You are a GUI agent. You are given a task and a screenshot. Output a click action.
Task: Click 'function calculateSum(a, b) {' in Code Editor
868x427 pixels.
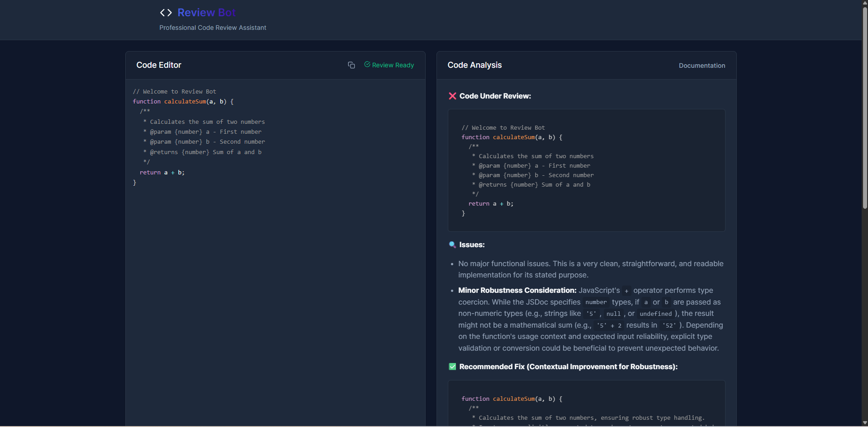(183, 101)
